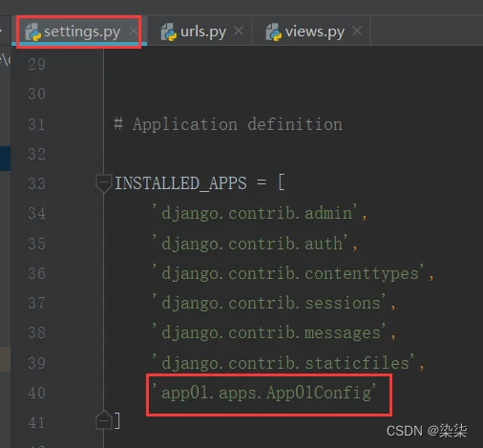The width and height of the screenshot is (483, 448).
Task: Place cursor on INSTALLED_APPS variable name
Action: (180, 183)
